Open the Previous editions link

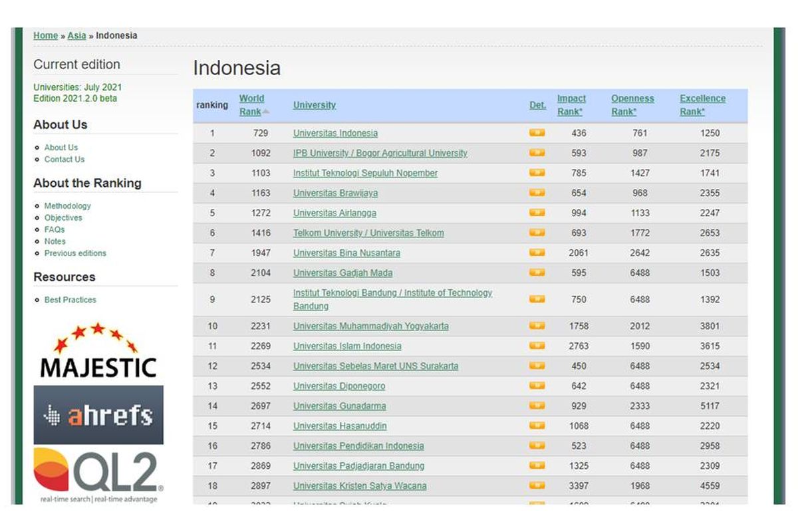[x=75, y=253]
